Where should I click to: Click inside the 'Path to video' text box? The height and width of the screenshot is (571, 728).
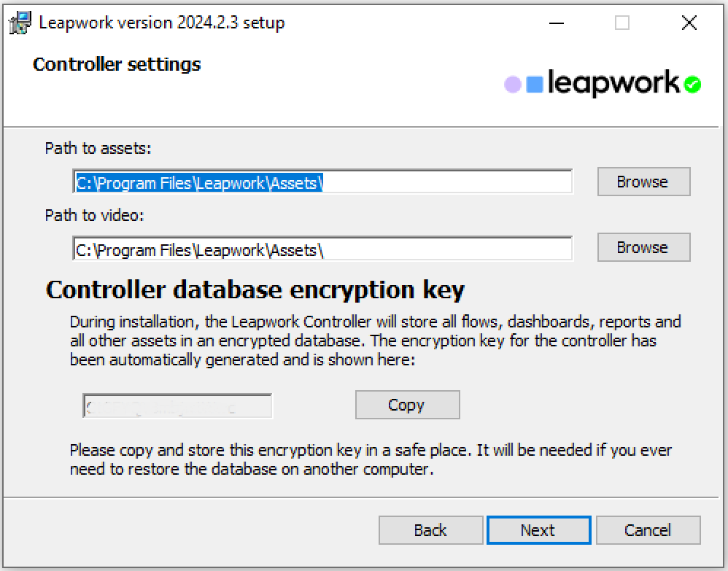pyautogui.click(x=321, y=248)
